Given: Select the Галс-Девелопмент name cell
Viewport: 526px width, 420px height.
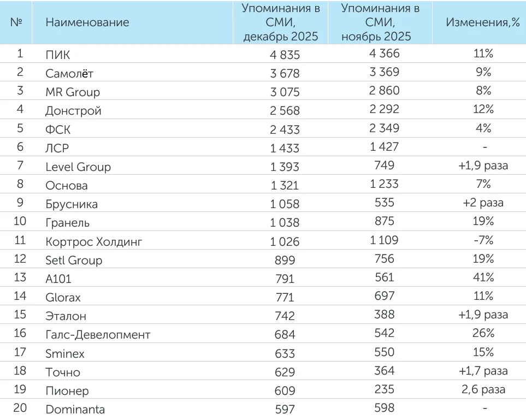Looking at the screenshot, I should pos(98,334).
